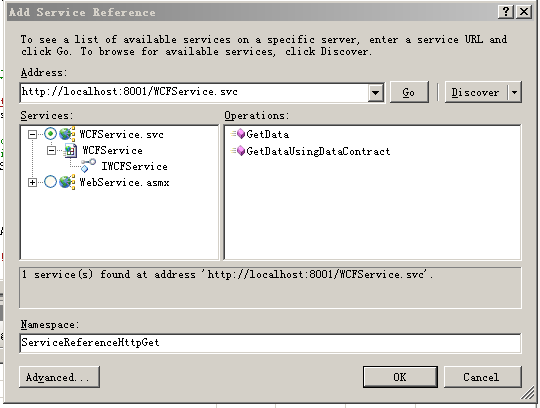Select the IWCFService tree item
Viewport: 540px width, 408px height.
[134, 166]
